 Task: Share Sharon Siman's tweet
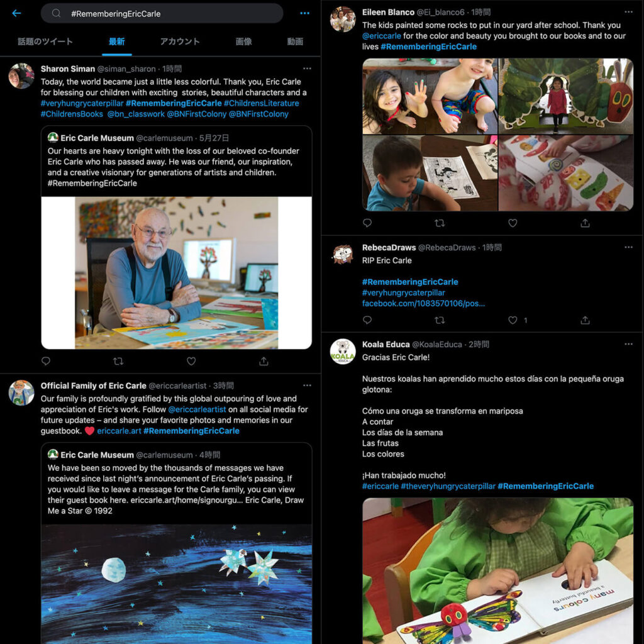pyautogui.click(x=264, y=361)
